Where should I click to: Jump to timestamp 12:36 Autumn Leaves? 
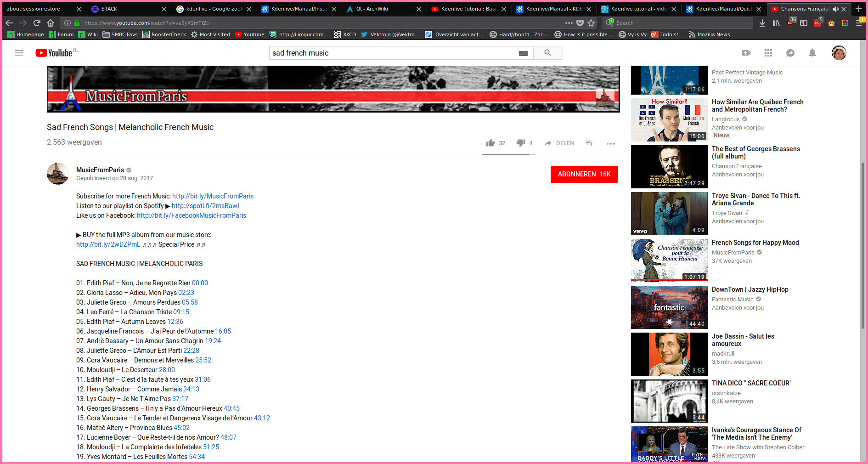175,322
